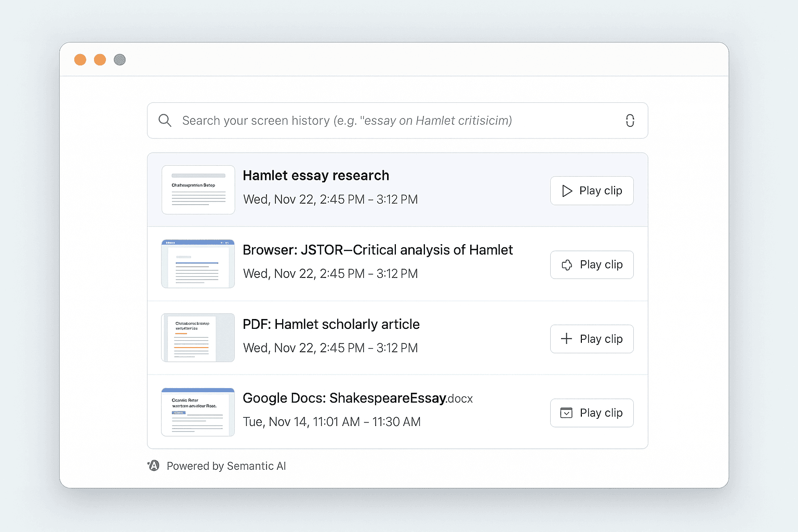Select the Tue, Nov 14 timestamp entry
The image size is (798, 532).
tap(331, 422)
